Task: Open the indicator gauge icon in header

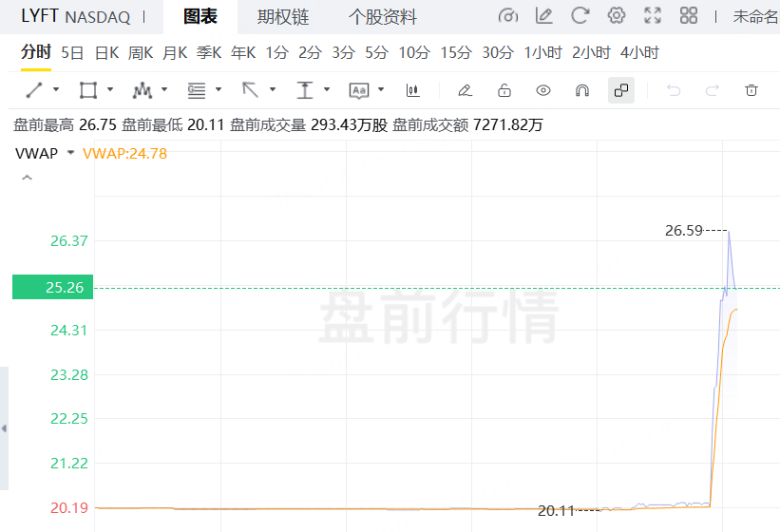Action: [x=507, y=16]
